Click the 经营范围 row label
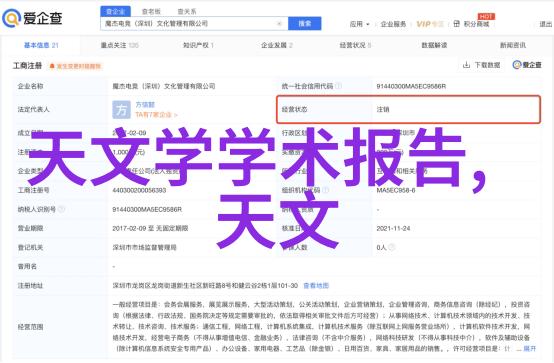The width and height of the screenshot is (554, 363). (30, 327)
